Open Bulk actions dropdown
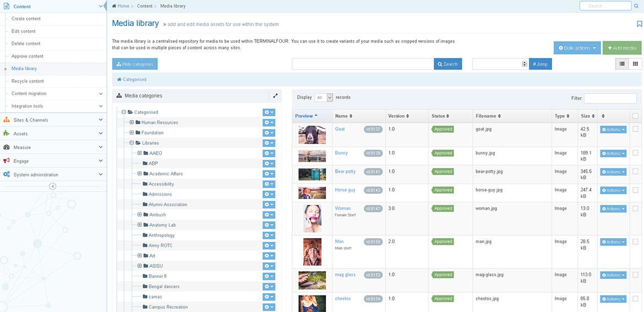644x312 pixels. 577,48
